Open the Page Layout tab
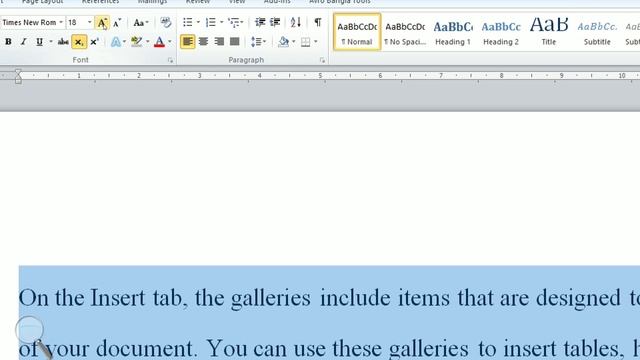640x360 pixels. pos(42,2)
